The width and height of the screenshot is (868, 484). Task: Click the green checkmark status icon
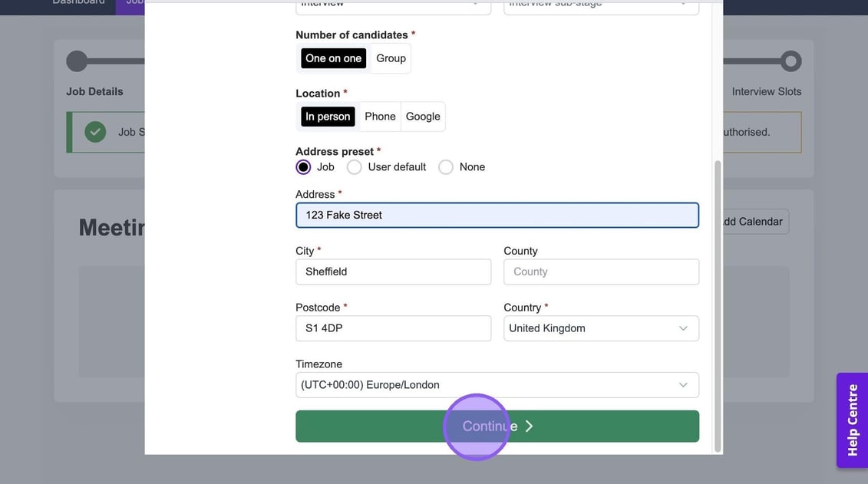95,132
